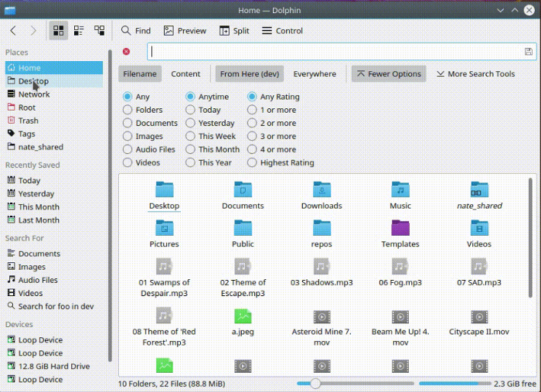This screenshot has height=392, width=541.
Task: Click the Split view button
Action: 234,31
